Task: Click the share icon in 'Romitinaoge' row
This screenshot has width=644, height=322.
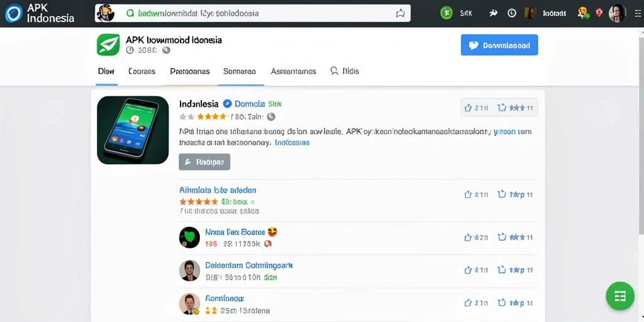Action: [x=501, y=303]
